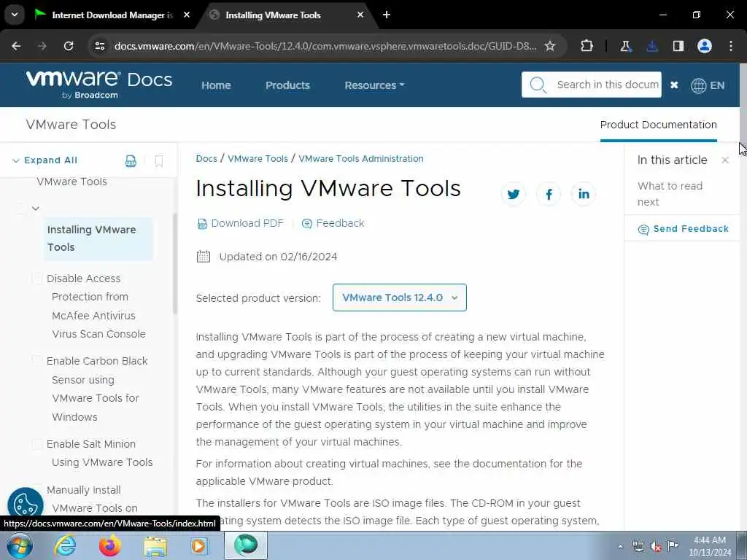
Task: Click the Docs breadcrumb link
Action: click(206, 158)
